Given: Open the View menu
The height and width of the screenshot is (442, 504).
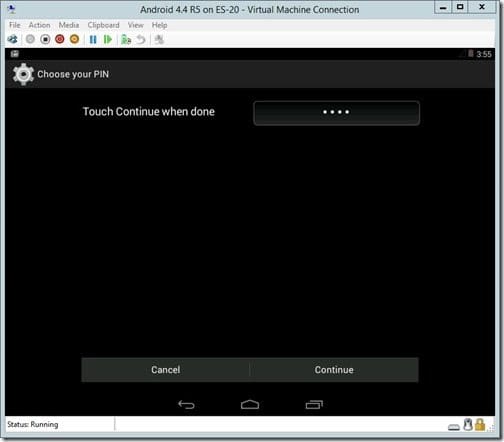Looking at the screenshot, I should (x=135, y=25).
